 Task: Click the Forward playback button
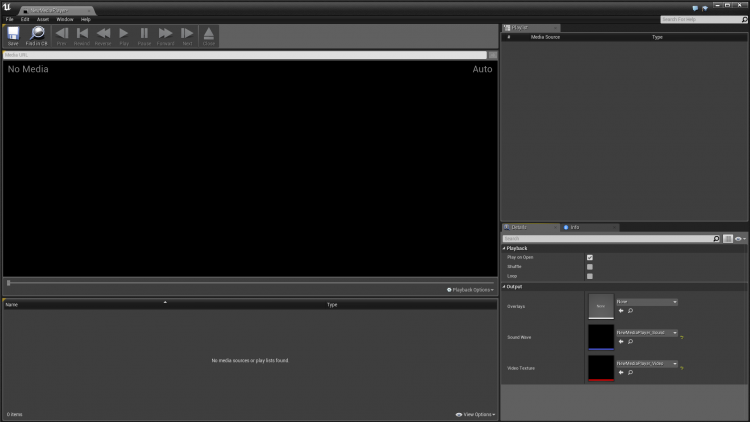(x=165, y=36)
